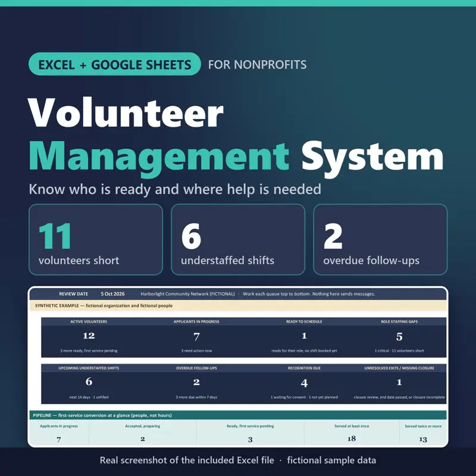The width and height of the screenshot is (476, 476).
Task: Click the 1 critical 11 volunteers short note
Action: pyautogui.click(x=399, y=350)
